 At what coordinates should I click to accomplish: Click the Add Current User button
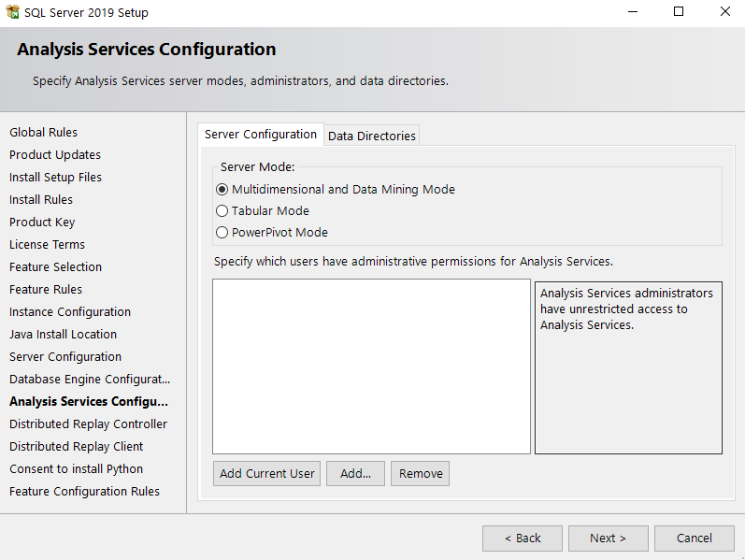coord(266,473)
